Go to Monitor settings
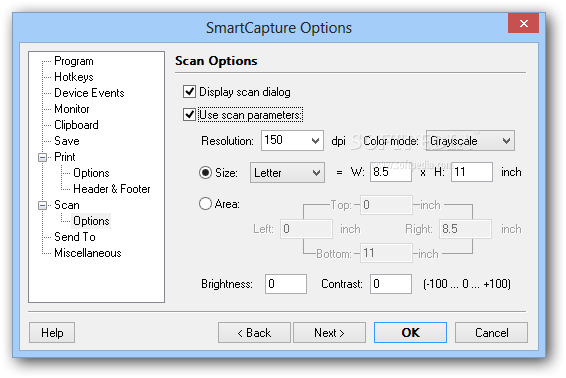566x378 pixels. (x=71, y=109)
